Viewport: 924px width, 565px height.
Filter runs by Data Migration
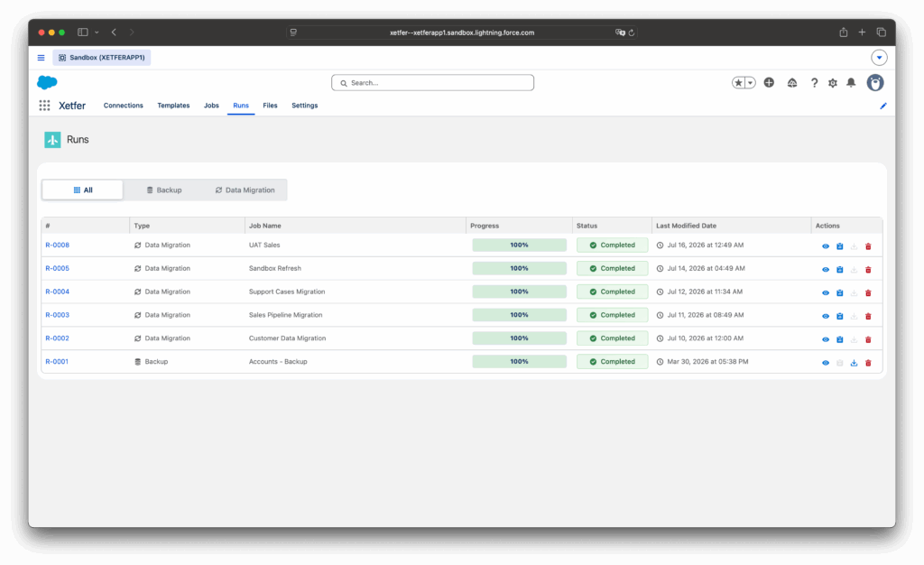coord(245,190)
